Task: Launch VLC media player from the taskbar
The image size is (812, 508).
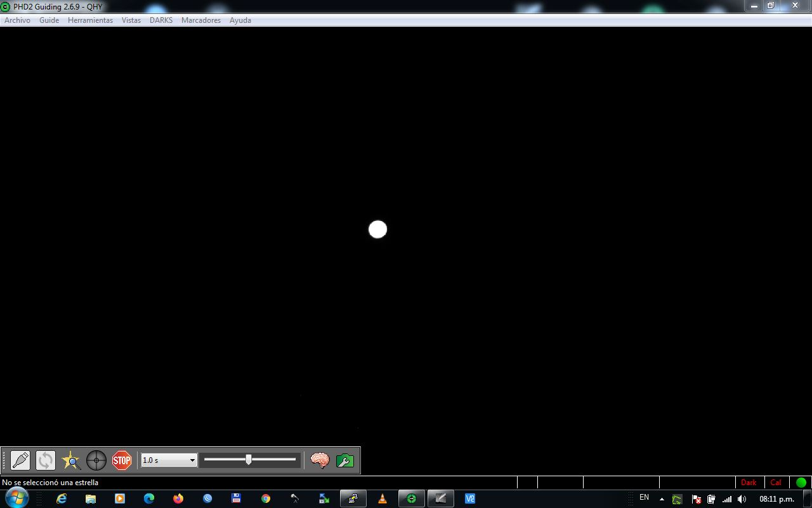Action: point(383,498)
